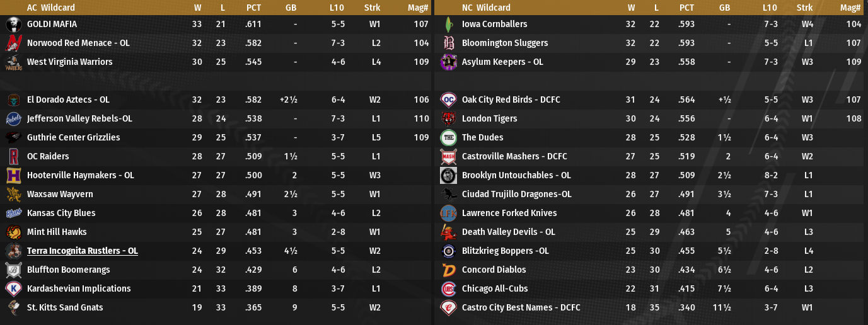Sort NC Wildcard by GB column
868x325 pixels.
[x=724, y=8]
